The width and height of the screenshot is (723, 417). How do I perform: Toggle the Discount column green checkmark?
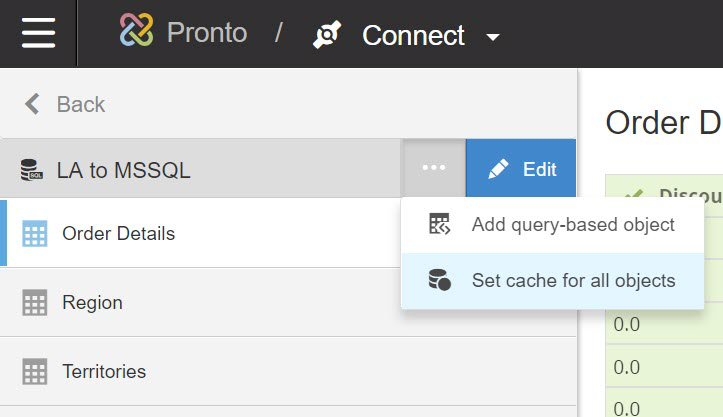[x=632, y=196]
